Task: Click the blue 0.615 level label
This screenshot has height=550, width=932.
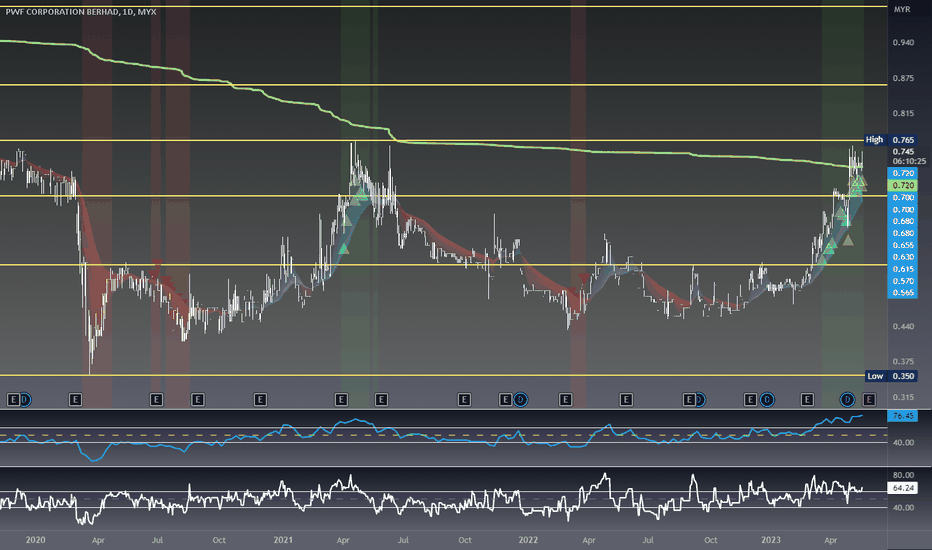Action: [x=902, y=269]
